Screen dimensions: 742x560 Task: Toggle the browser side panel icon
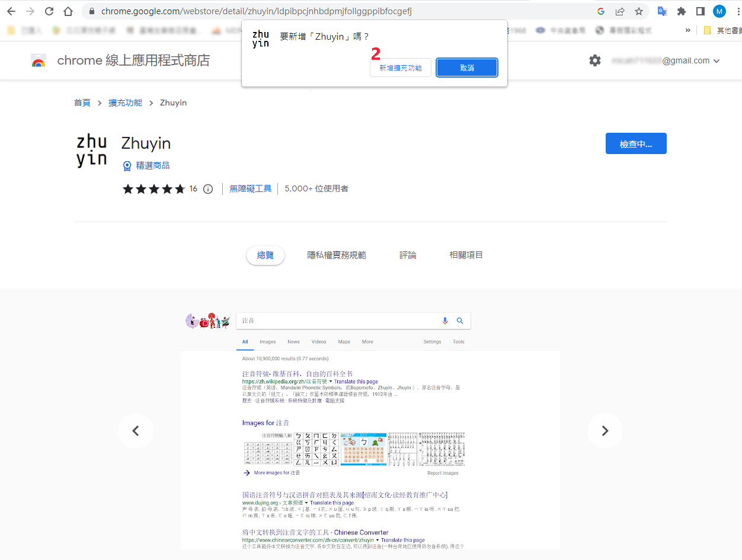tap(701, 11)
